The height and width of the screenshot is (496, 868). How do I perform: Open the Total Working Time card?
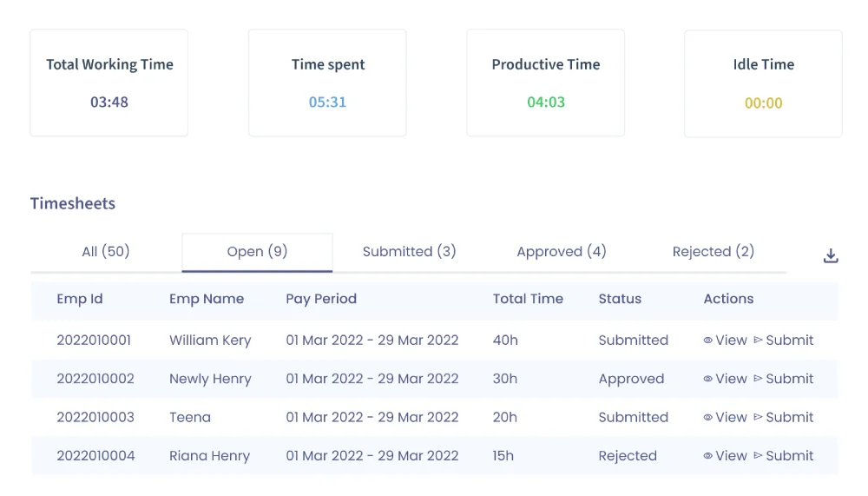coord(109,83)
